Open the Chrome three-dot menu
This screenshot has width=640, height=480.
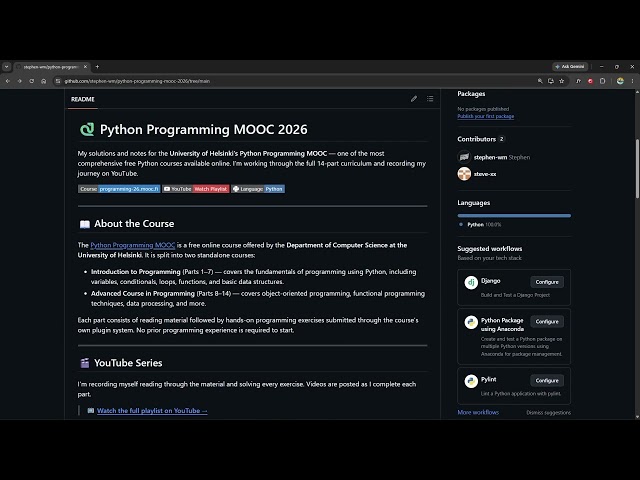pyautogui.click(x=632, y=81)
